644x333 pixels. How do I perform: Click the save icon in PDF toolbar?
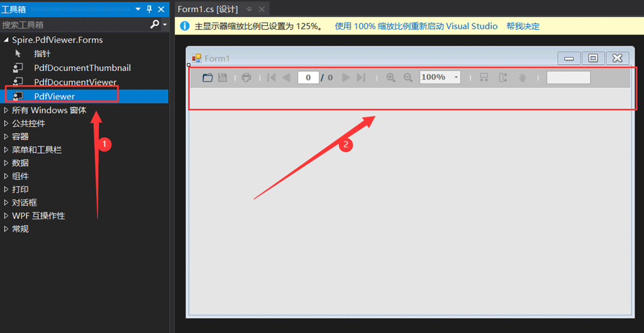[x=223, y=77]
